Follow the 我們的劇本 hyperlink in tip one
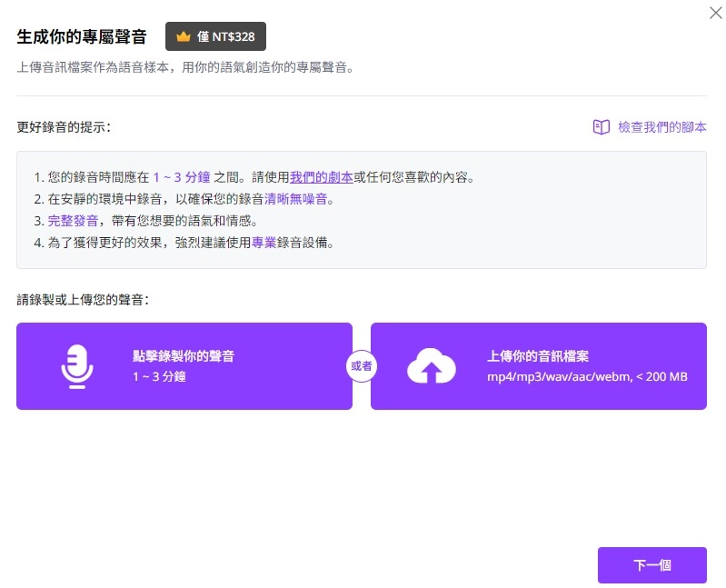The width and height of the screenshot is (726, 588). tap(321, 177)
